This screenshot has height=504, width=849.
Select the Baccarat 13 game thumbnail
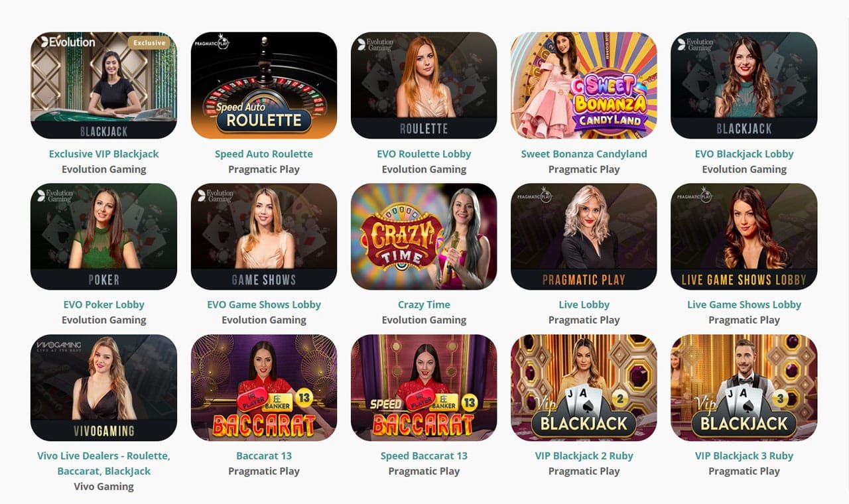264,388
